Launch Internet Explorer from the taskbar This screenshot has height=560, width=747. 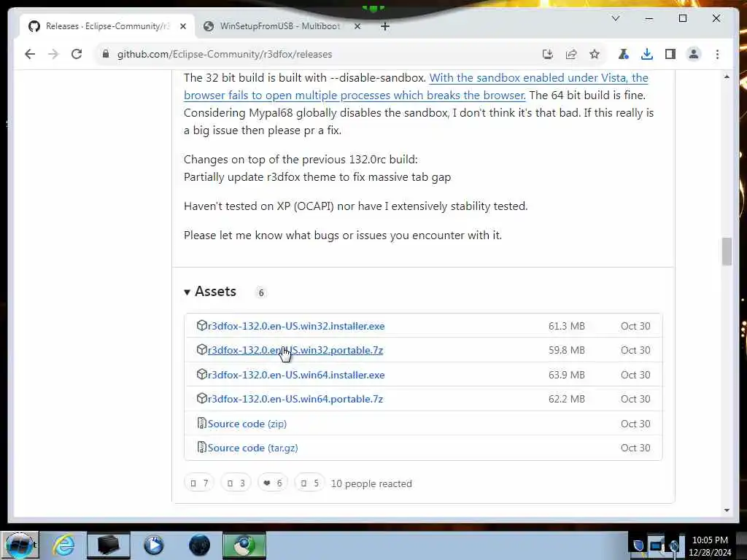63,545
